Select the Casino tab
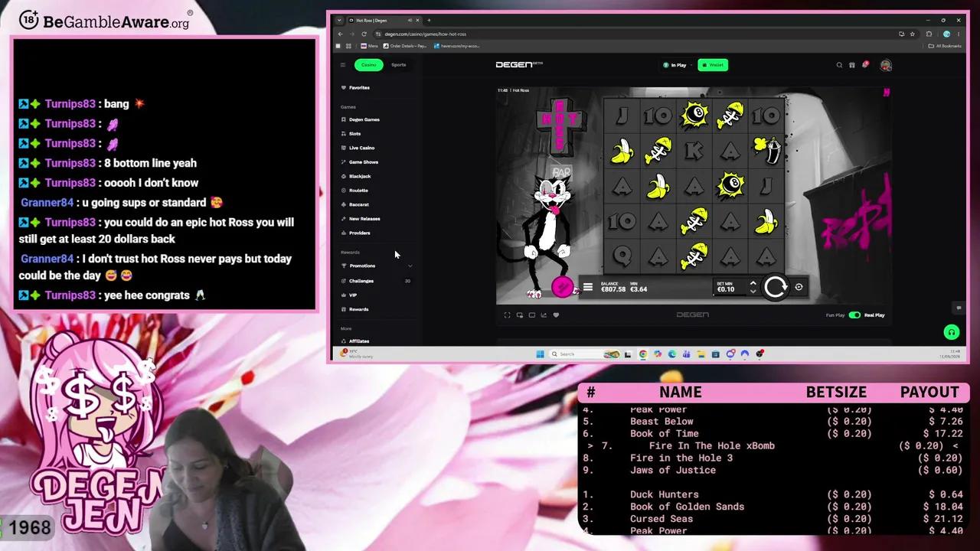This screenshot has height=551, width=980. pyautogui.click(x=368, y=64)
